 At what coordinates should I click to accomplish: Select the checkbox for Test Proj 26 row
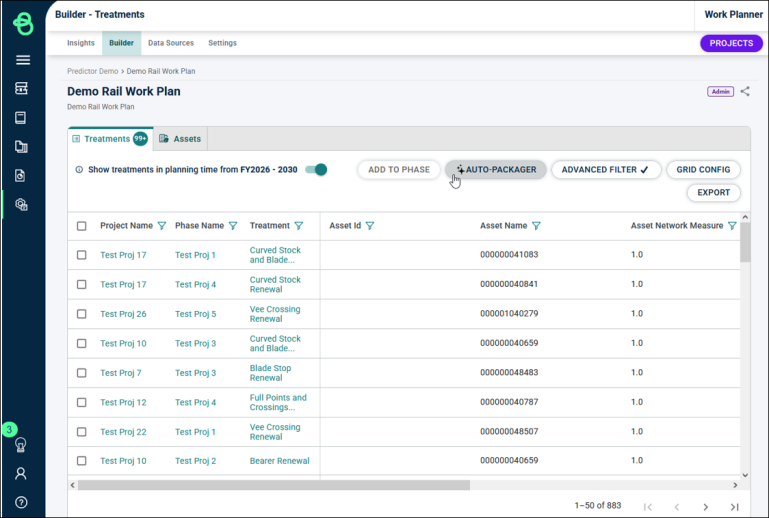[81, 314]
